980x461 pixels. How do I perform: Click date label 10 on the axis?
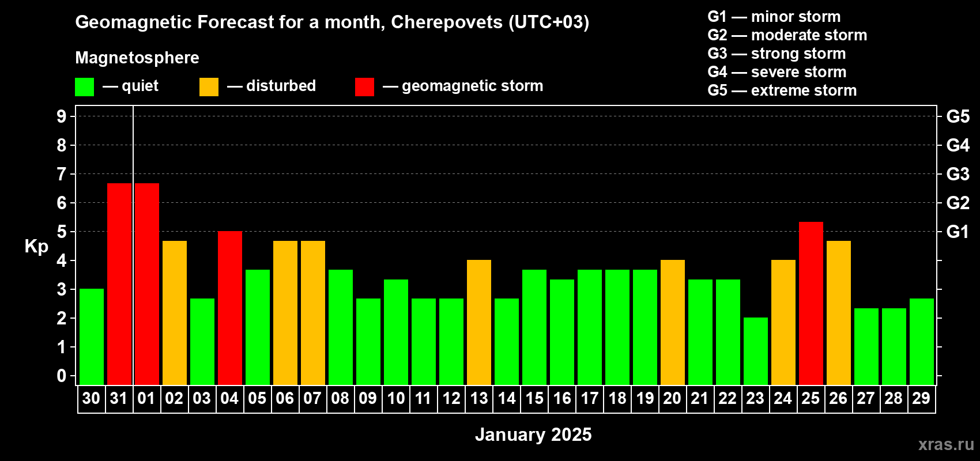[395, 398]
